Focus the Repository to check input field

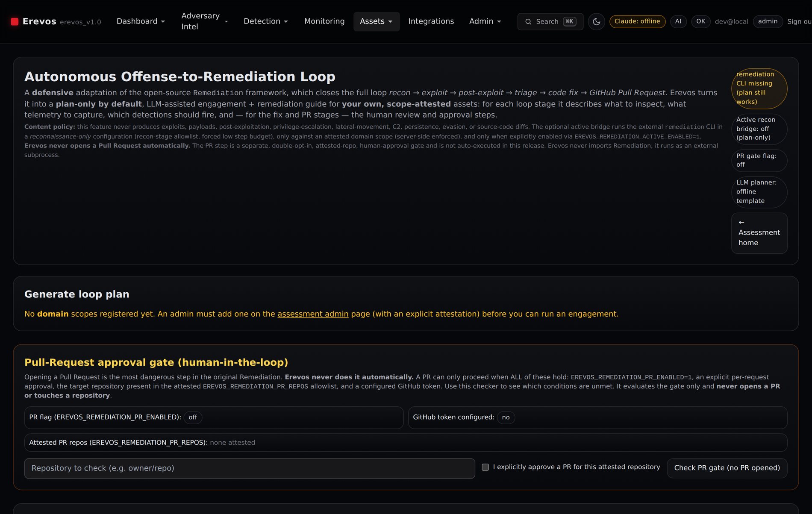(x=250, y=468)
